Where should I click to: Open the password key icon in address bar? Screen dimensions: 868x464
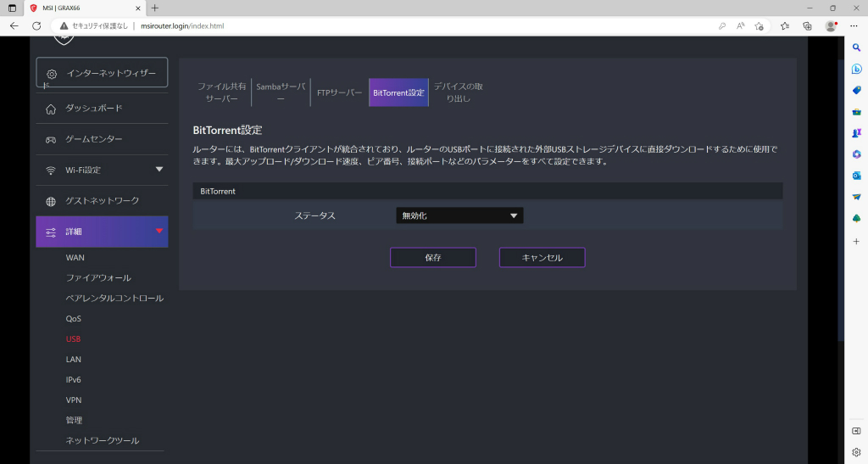click(x=722, y=26)
